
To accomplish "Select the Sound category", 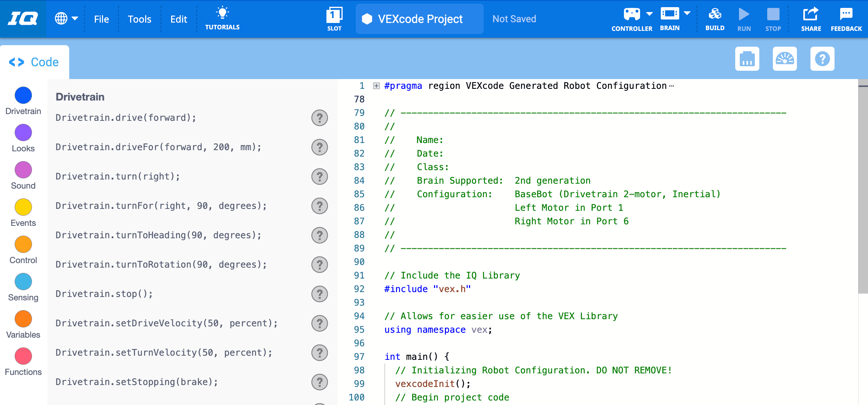I will pyautogui.click(x=23, y=170).
